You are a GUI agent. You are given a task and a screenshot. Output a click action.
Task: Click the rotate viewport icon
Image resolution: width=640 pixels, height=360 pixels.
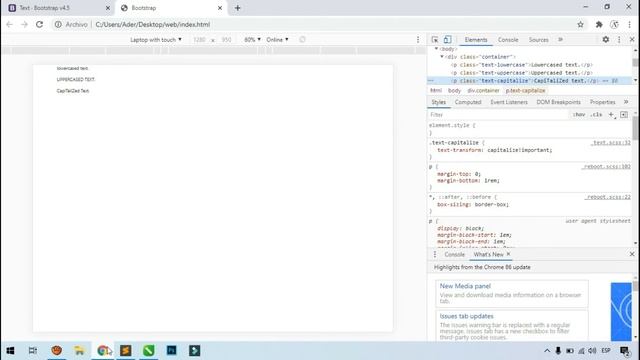(302, 40)
